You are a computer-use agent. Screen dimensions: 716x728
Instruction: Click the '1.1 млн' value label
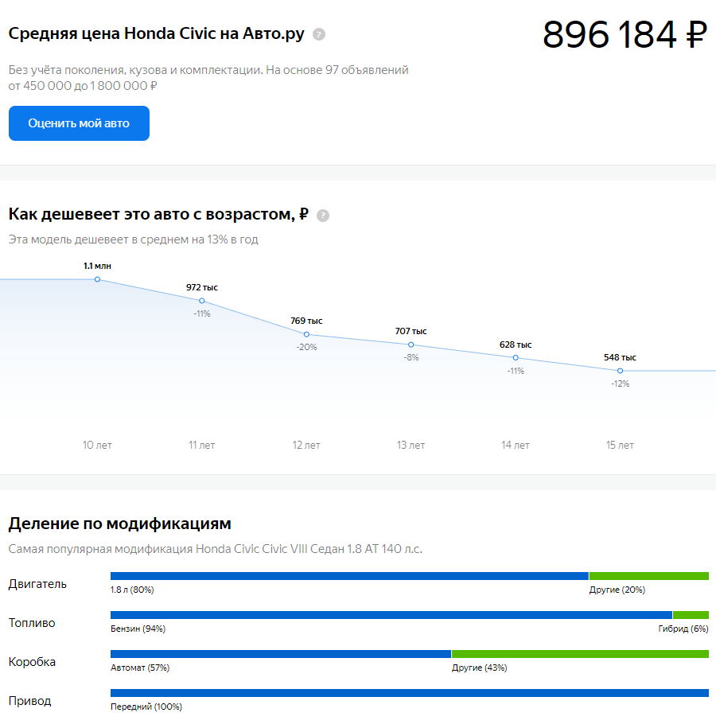pos(97,266)
